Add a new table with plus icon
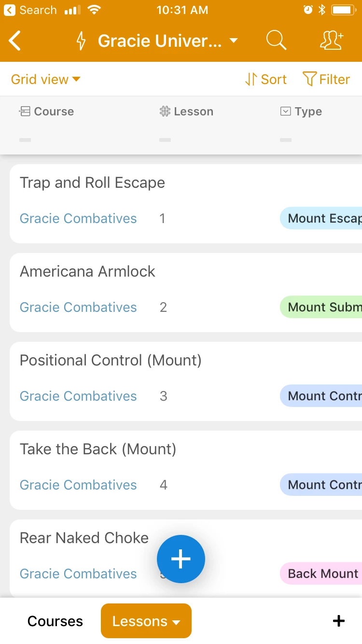Image resolution: width=362 pixels, height=644 pixels. 339,621
